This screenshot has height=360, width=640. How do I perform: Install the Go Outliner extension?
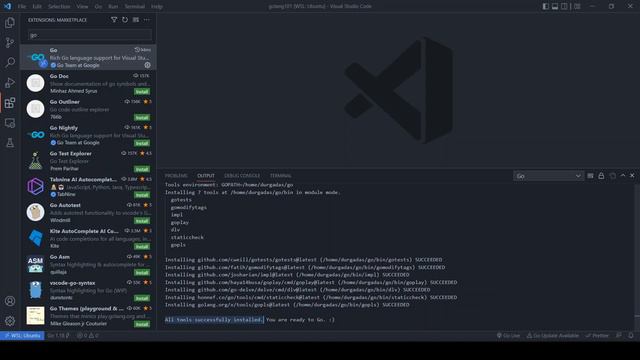(x=142, y=118)
